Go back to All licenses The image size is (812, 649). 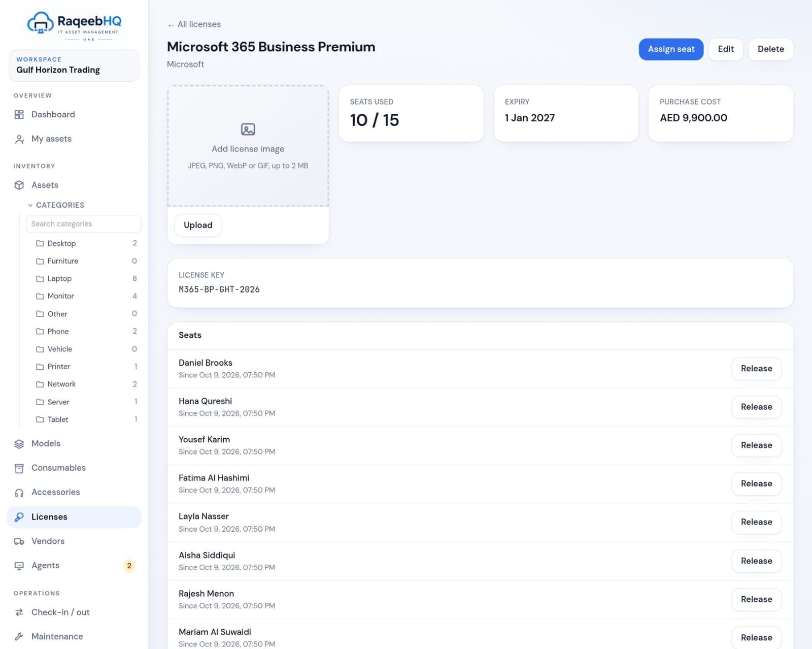click(x=194, y=24)
